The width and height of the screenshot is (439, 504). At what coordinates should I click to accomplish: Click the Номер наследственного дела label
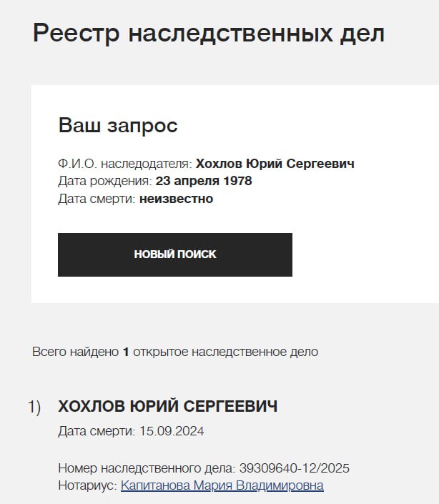coord(146,469)
